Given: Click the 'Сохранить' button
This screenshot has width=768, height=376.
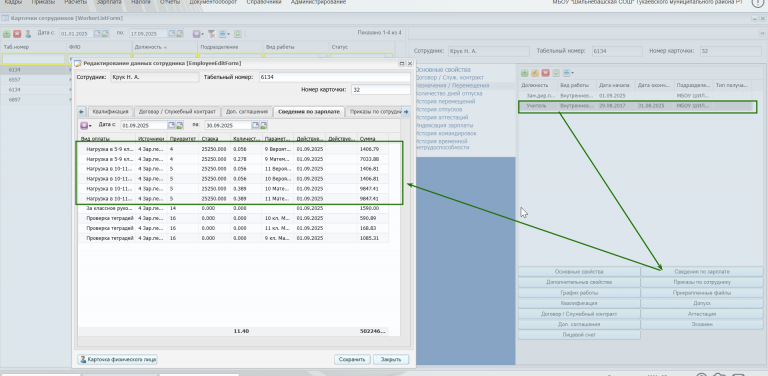Looking at the screenshot, I should [x=352, y=359].
